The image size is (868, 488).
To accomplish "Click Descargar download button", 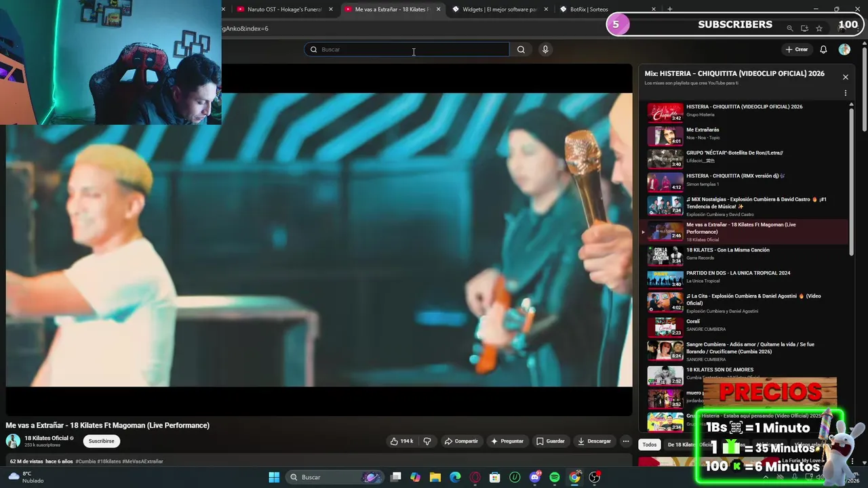I will [594, 441].
